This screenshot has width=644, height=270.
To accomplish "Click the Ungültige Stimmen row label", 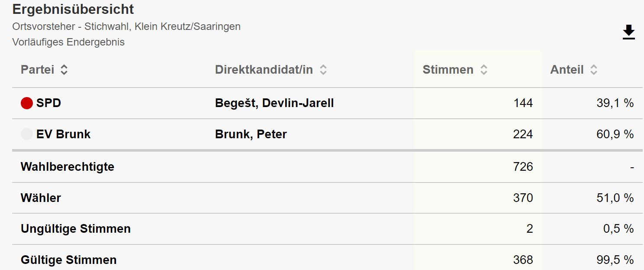I will [x=76, y=229].
